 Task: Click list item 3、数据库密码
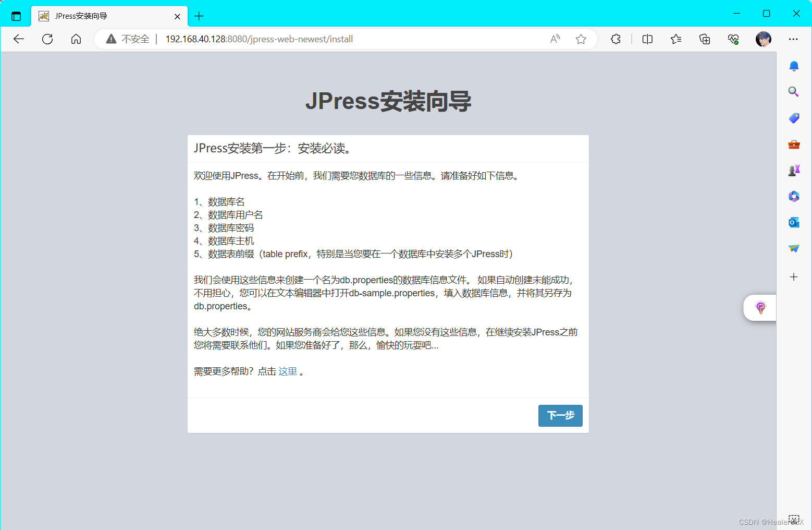tap(224, 228)
